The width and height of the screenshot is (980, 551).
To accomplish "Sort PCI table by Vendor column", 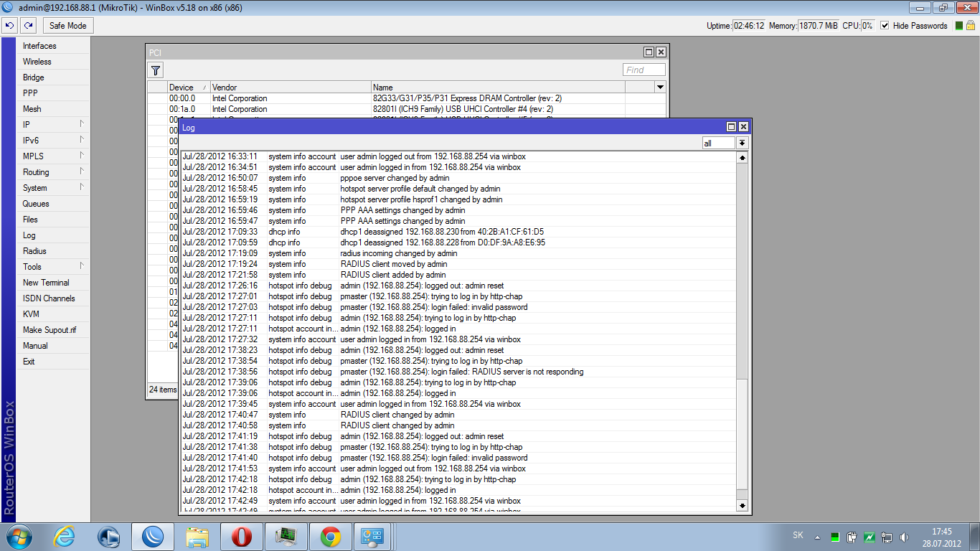I will [291, 88].
